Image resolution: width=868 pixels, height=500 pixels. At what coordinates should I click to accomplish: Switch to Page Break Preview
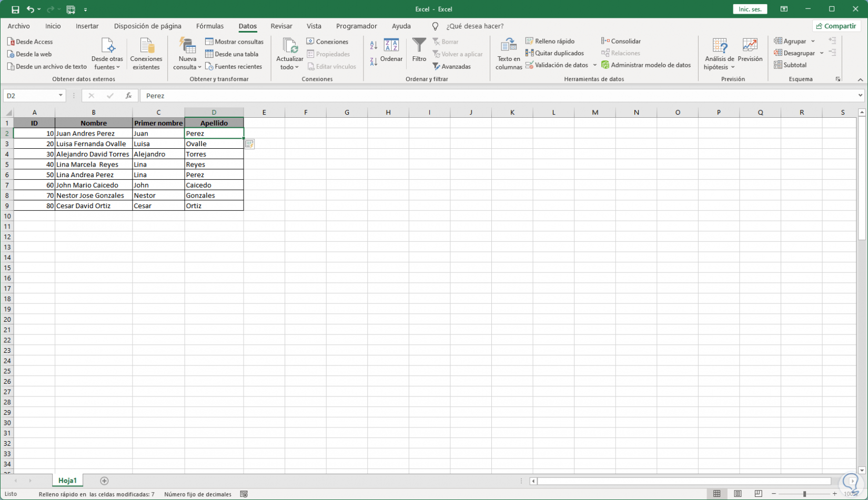pos(758,494)
